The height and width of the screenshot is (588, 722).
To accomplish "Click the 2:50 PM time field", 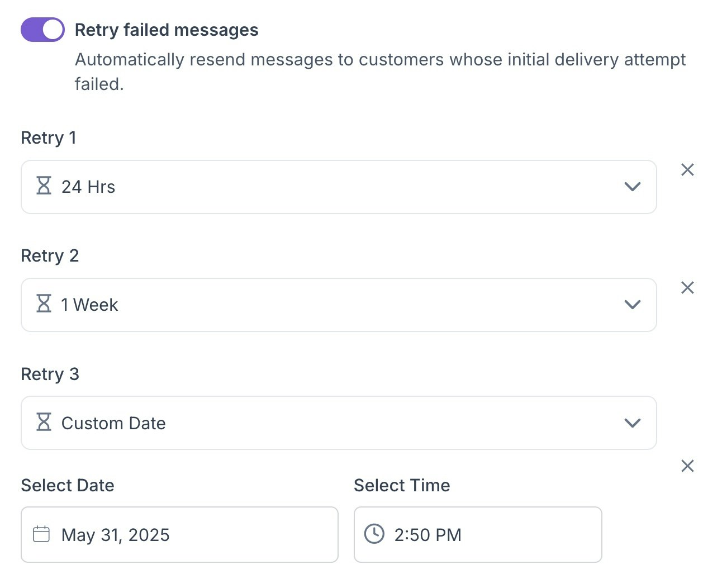I will [x=478, y=534].
